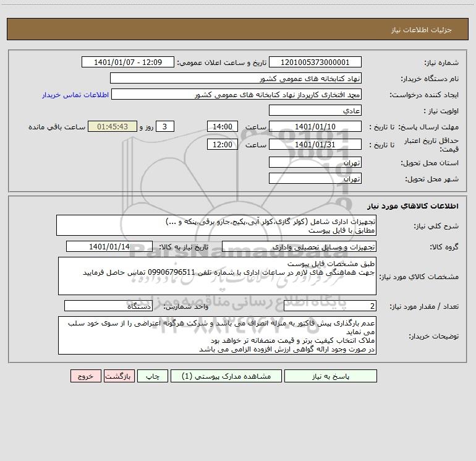Click the چاپ print button
476x461 pixels.
point(153,376)
